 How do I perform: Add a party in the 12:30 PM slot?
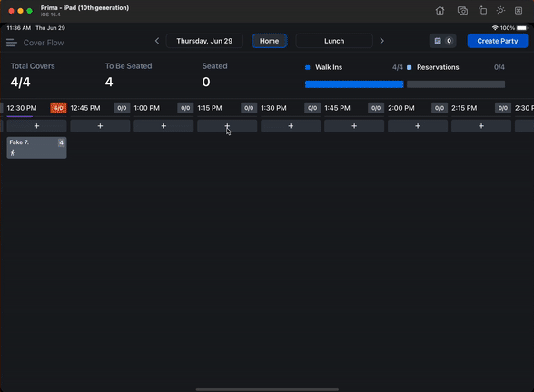[36, 126]
